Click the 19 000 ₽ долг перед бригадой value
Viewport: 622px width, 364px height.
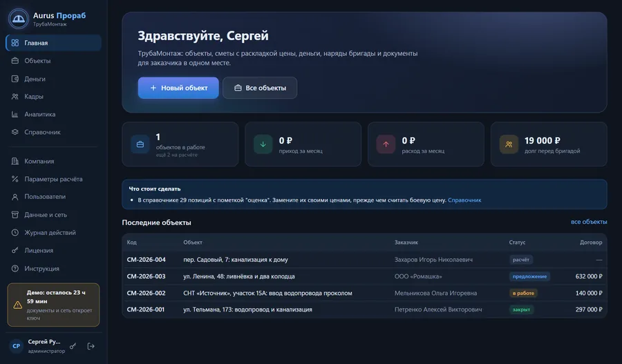point(543,141)
